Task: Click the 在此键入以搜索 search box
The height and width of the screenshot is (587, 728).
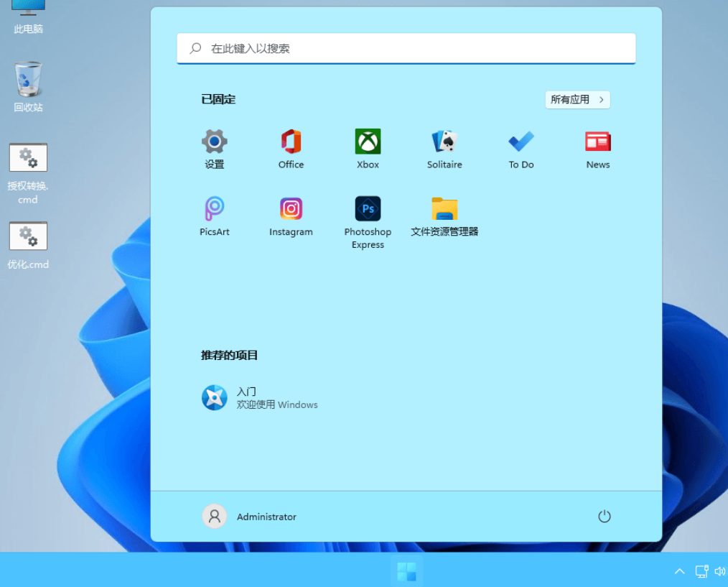Action: [406, 48]
